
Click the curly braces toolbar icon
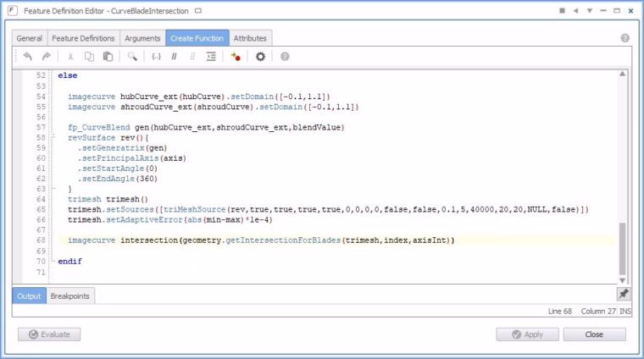156,56
